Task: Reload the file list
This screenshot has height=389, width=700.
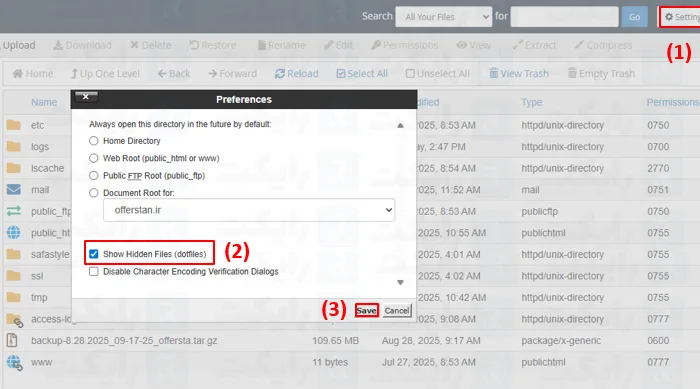Action: [x=296, y=74]
